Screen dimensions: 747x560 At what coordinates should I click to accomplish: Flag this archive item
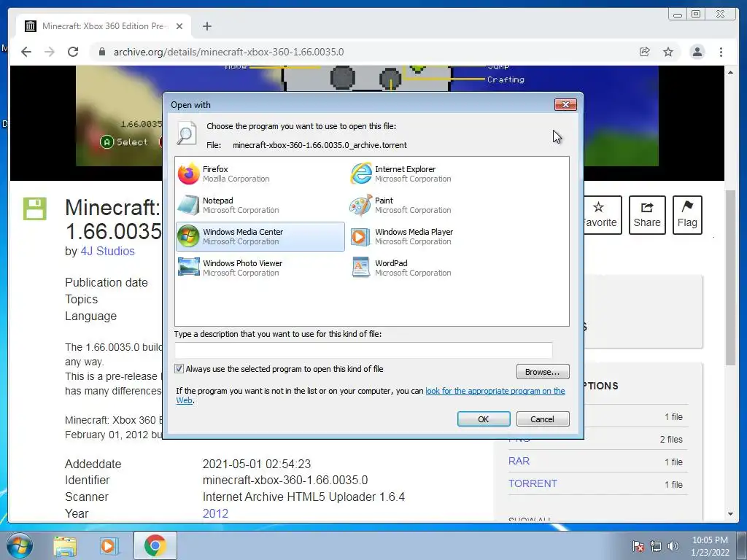[x=687, y=215]
